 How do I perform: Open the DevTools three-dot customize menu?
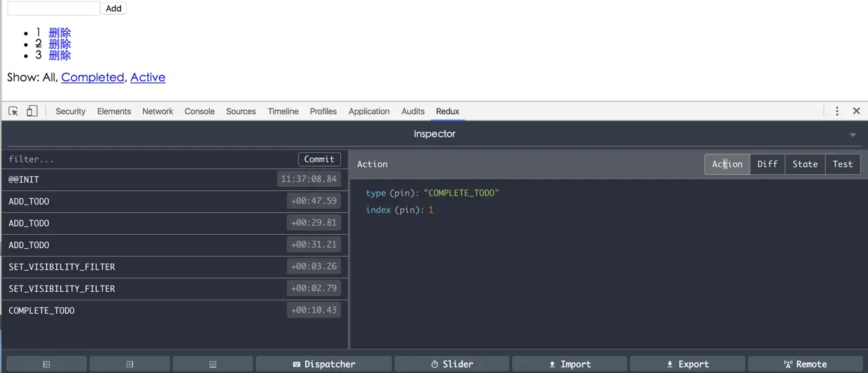(837, 111)
